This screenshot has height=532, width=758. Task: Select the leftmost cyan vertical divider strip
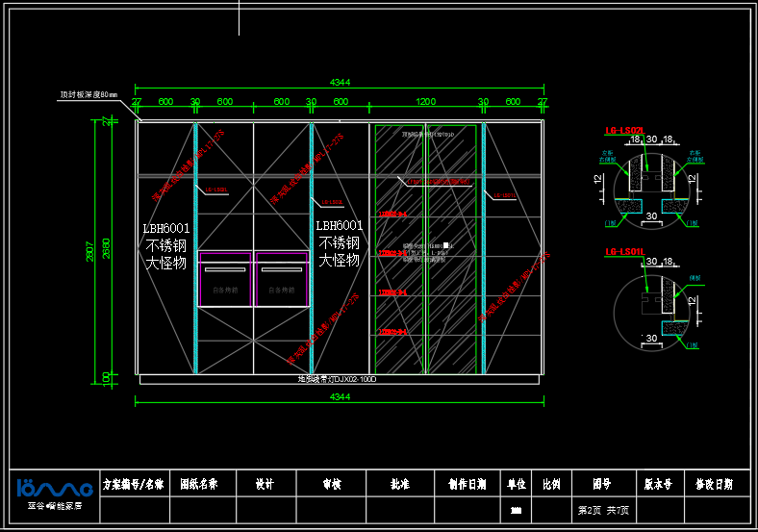195,248
